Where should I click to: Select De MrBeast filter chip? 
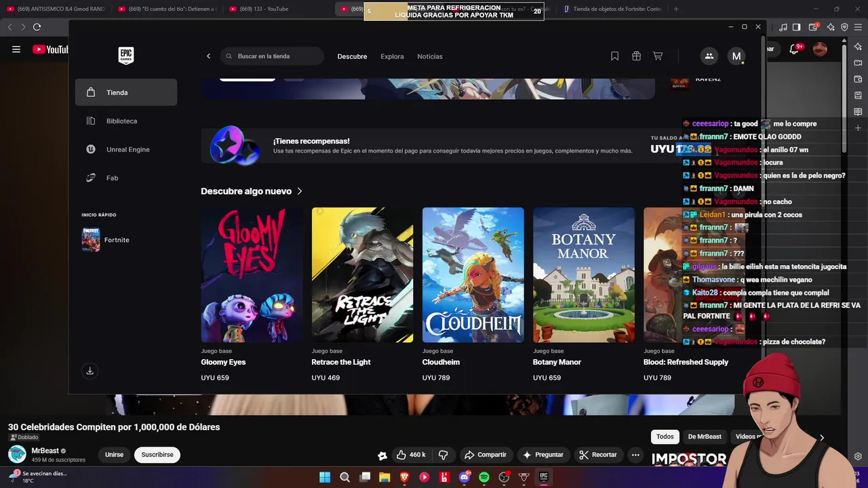click(x=705, y=436)
